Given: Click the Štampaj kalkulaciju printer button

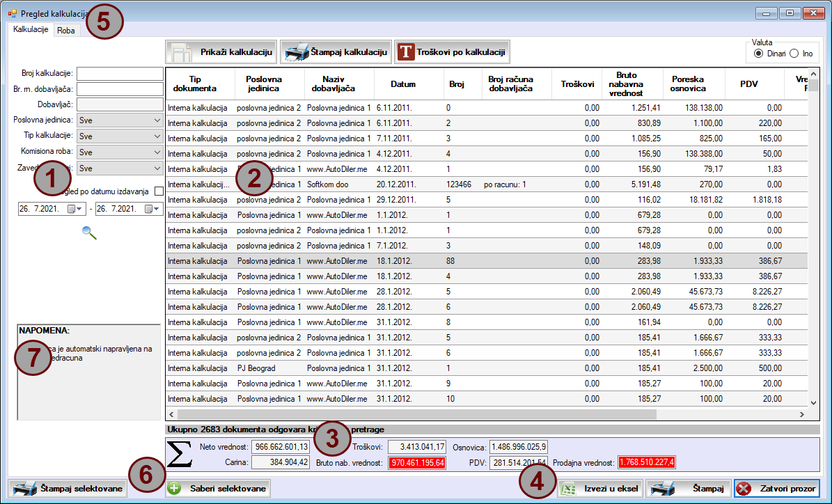Looking at the screenshot, I should tap(336, 52).
